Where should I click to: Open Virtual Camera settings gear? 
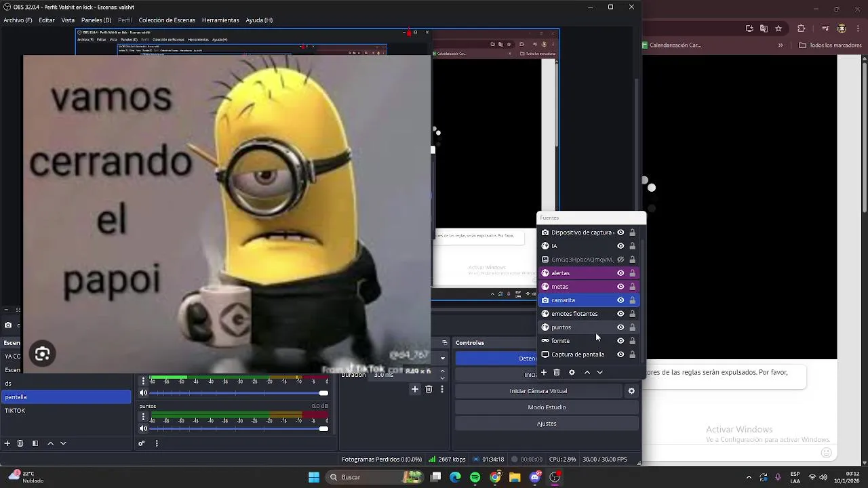coord(631,391)
